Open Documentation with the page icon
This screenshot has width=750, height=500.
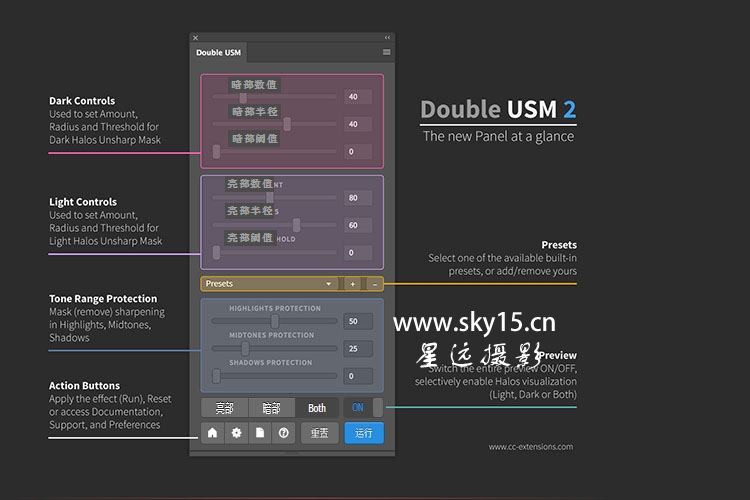pyautogui.click(x=260, y=433)
